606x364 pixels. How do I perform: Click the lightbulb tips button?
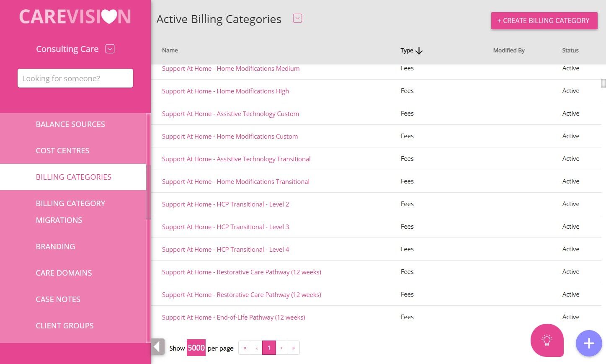pyautogui.click(x=547, y=340)
